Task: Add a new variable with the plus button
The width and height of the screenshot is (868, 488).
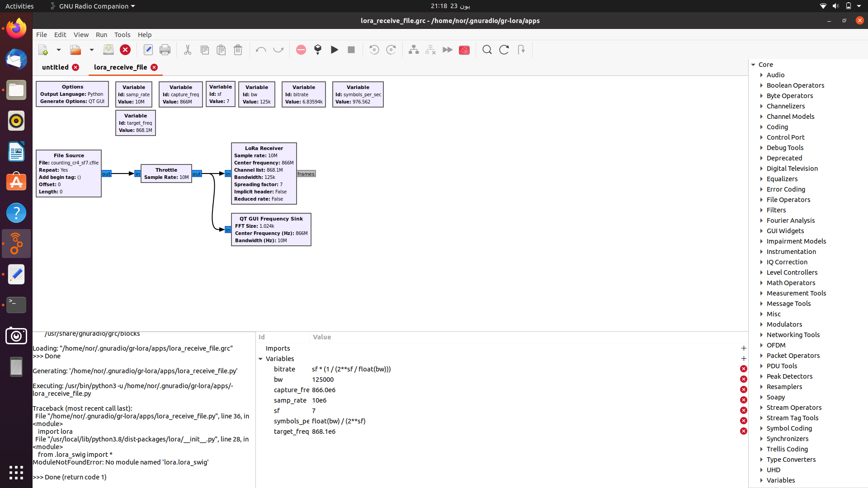Action: (743, 358)
